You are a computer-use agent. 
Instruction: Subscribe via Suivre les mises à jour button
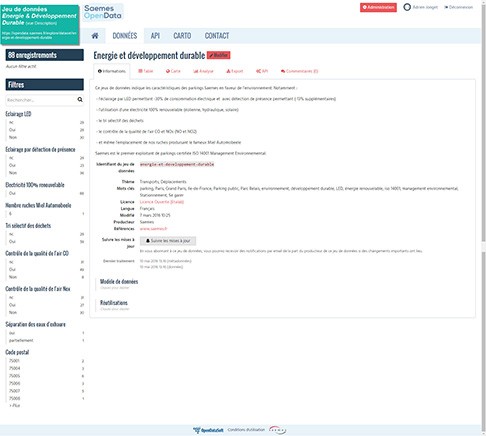pos(168,241)
